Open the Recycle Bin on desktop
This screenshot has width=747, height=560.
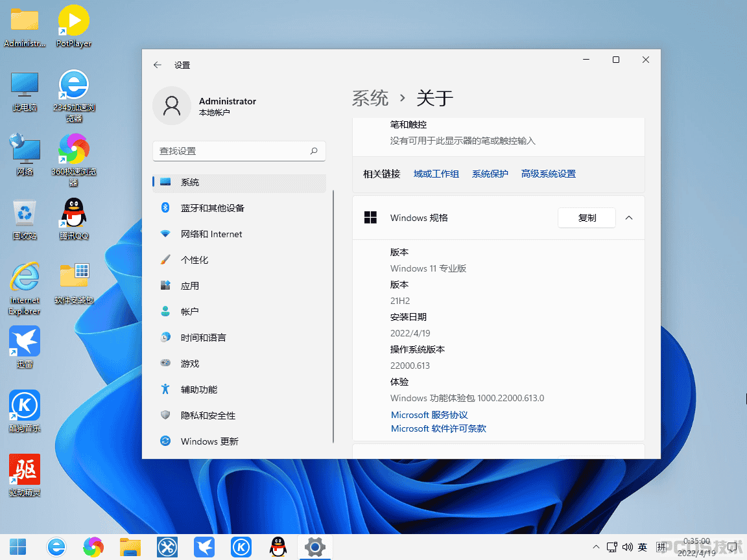tap(24, 219)
